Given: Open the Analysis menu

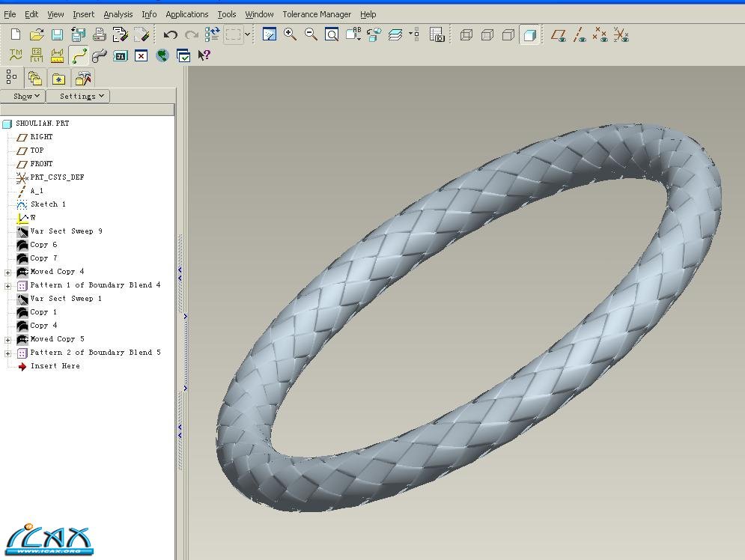Looking at the screenshot, I should 118,14.
